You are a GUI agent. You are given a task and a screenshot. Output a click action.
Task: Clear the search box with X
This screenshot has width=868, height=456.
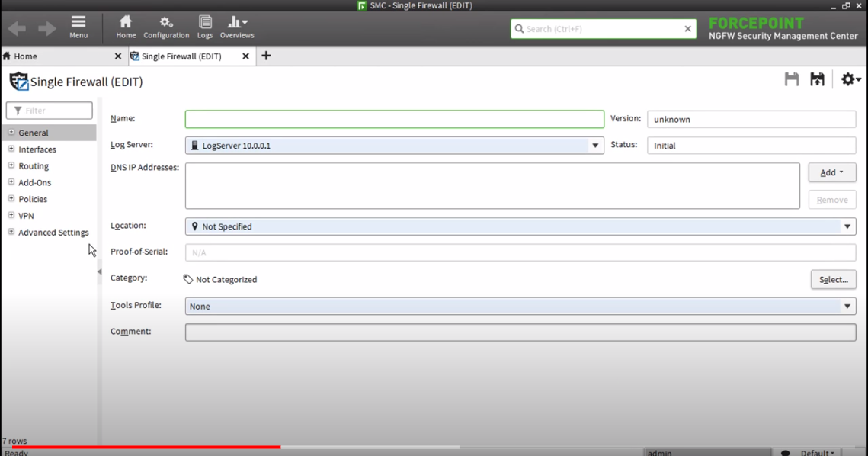(x=687, y=29)
